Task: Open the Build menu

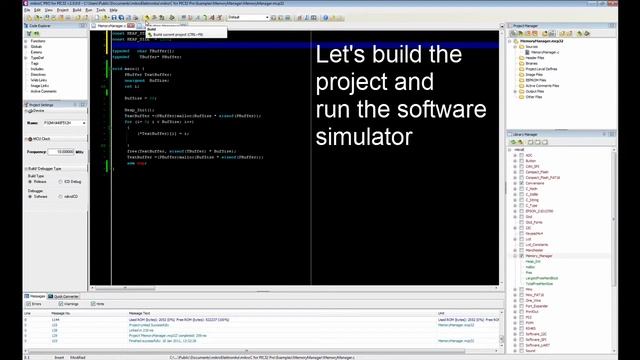Action: [x=77, y=10]
